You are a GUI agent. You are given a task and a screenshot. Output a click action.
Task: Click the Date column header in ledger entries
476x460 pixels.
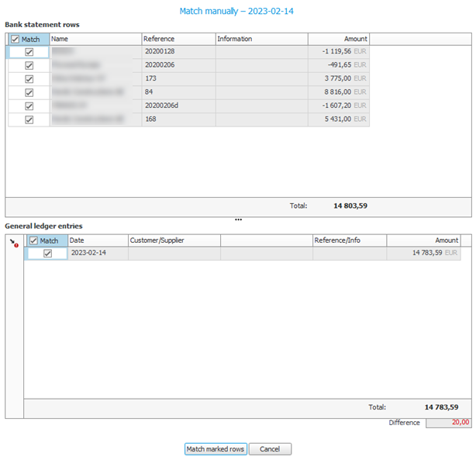tap(97, 240)
